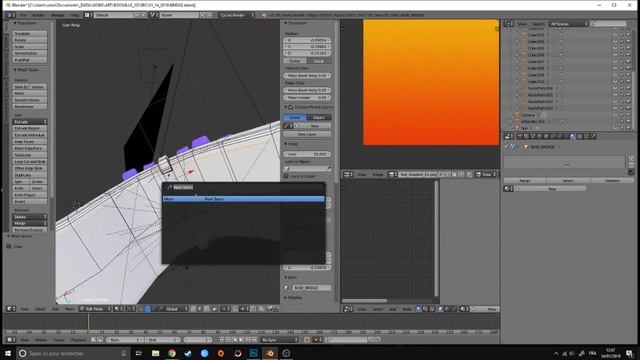Viewport: 640px width, 360px height.
Task: Open the Help menu
Action: (x=75, y=15)
